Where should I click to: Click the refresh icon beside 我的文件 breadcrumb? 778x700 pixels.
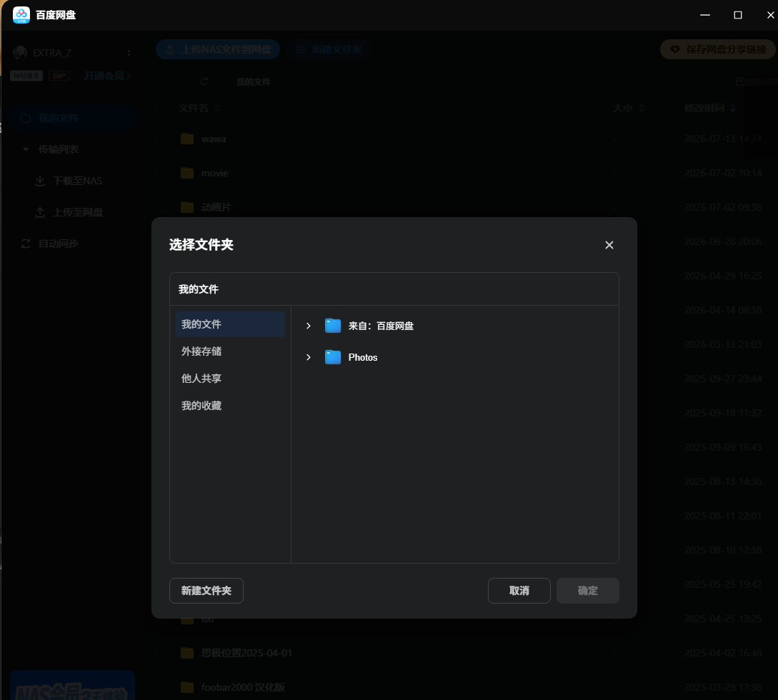pyautogui.click(x=204, y=81)
